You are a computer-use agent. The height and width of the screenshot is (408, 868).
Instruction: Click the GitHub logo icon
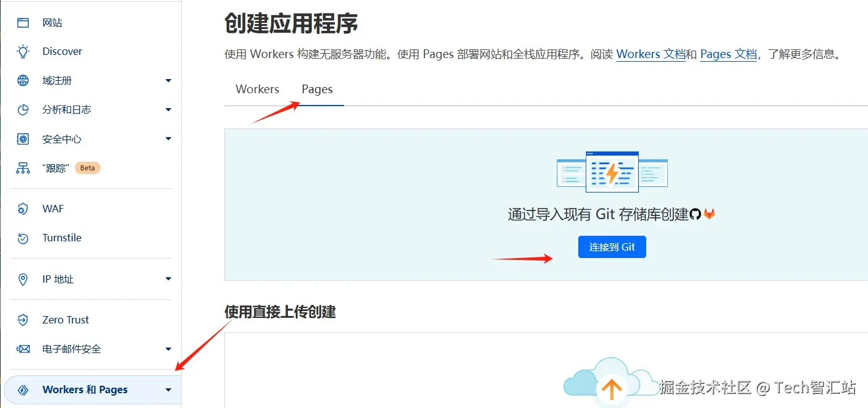696,214
